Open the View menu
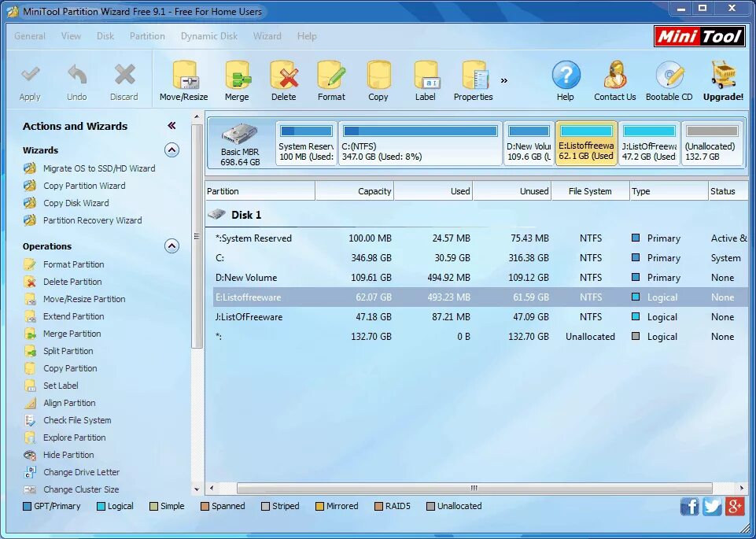Viewport: 756px width, 539px height. 71,36
